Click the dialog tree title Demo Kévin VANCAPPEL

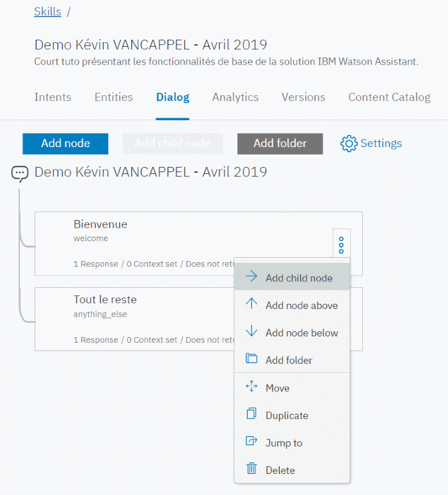click(x=150, y=172)
